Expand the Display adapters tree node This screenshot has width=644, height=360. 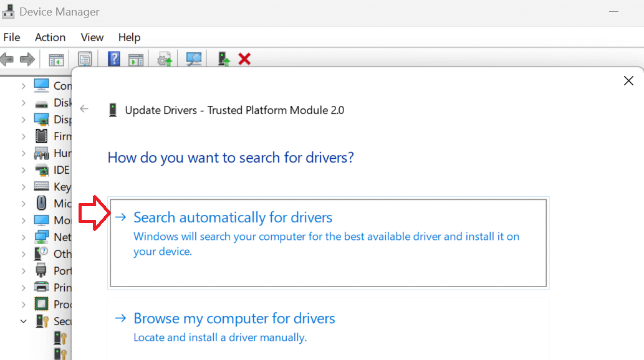[24, 120]
